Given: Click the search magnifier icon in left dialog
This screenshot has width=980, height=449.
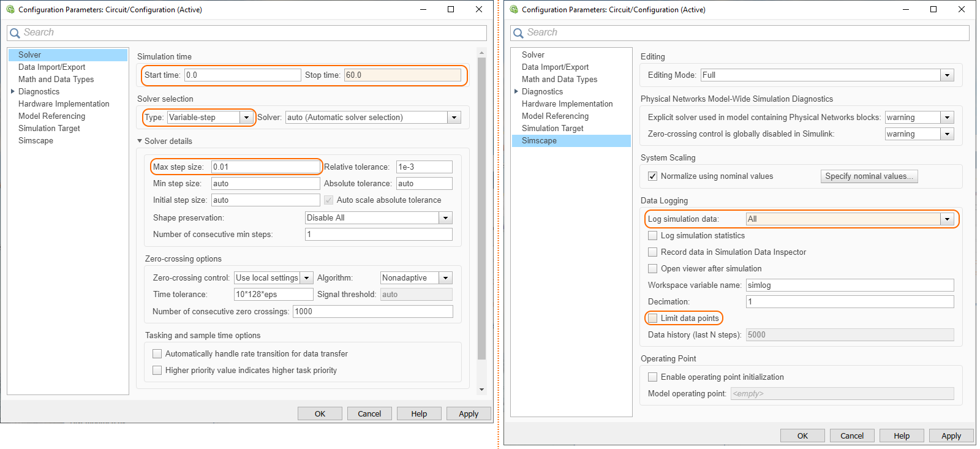Looking at the screenshot, I should (x=15, y=33).
